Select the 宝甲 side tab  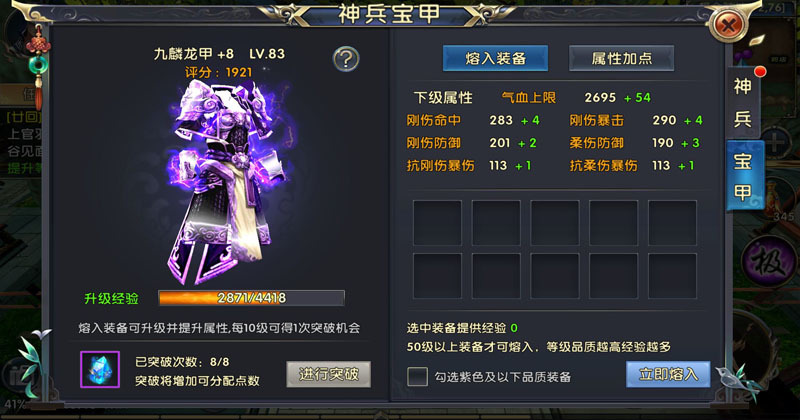744,176
